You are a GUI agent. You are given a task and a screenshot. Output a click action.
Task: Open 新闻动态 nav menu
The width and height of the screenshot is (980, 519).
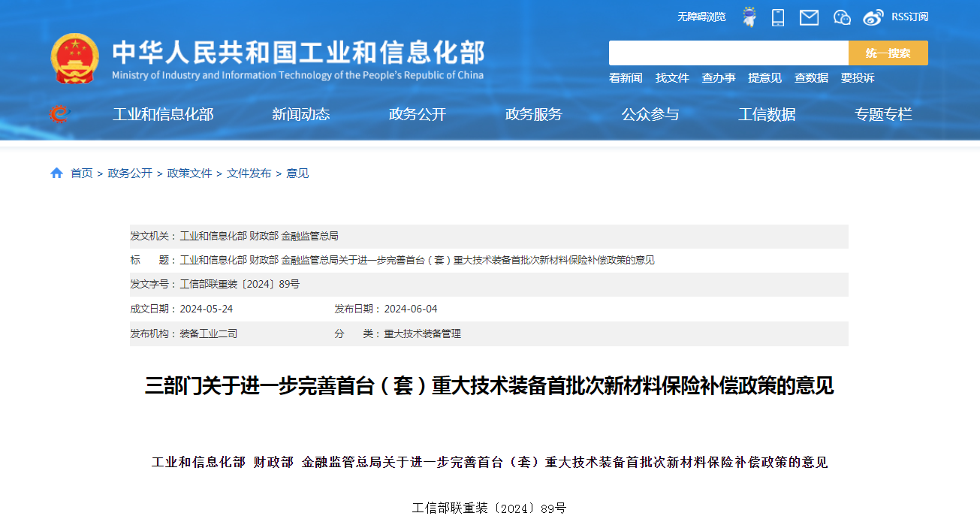click(x=301, y=115)
